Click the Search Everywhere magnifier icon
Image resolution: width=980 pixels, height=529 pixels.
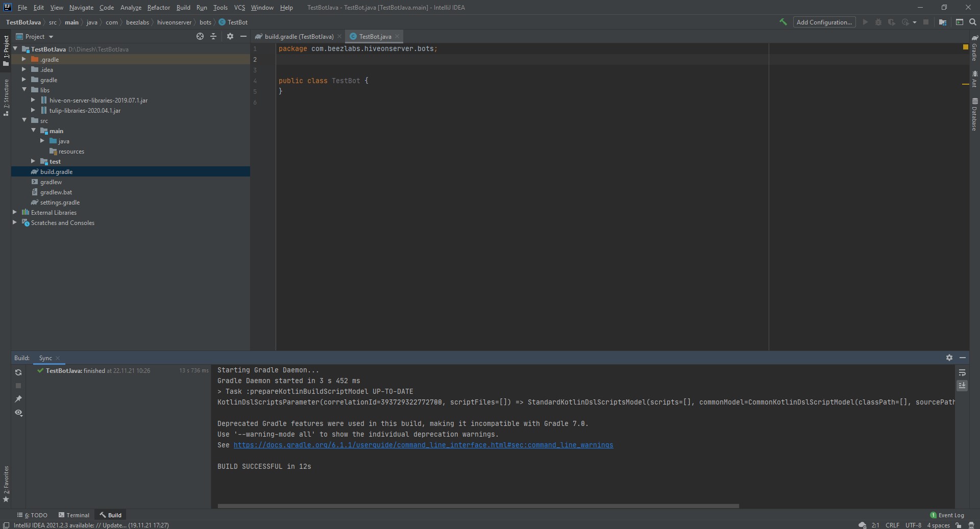tap(973, 22)
